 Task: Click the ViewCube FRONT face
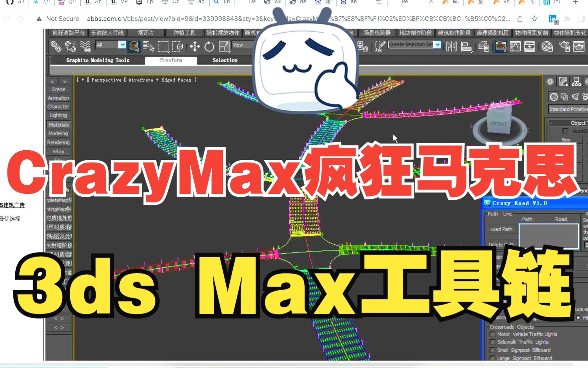tap(498, 124)
